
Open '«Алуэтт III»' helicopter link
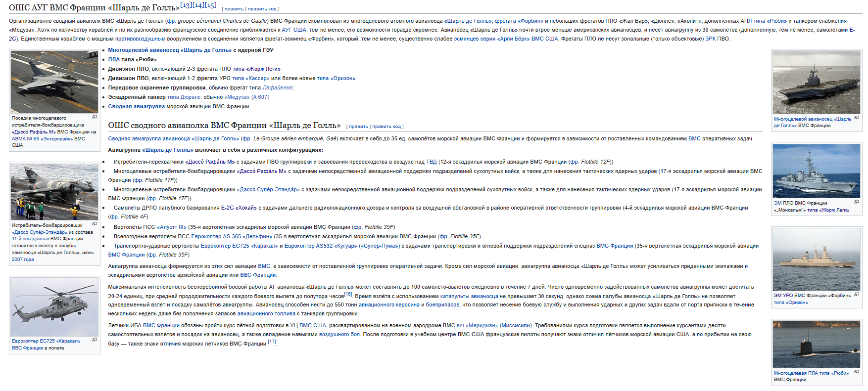point(172,227)
